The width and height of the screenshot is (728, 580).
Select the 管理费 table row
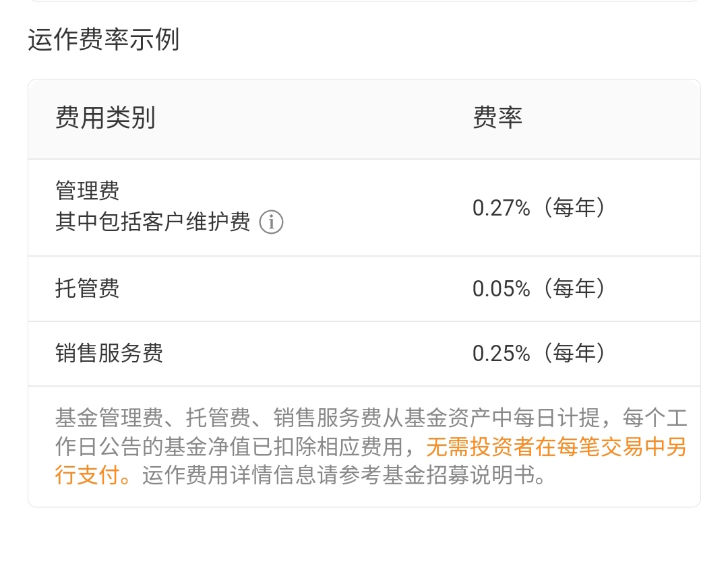coord(364,207)
